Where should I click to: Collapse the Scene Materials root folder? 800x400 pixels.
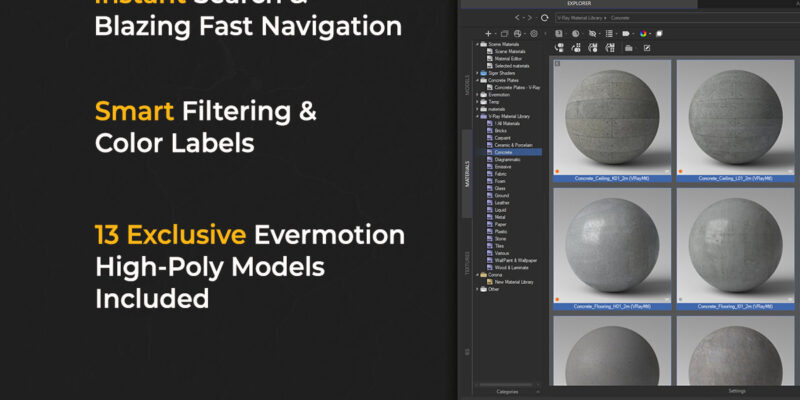[x=478, y=44]
